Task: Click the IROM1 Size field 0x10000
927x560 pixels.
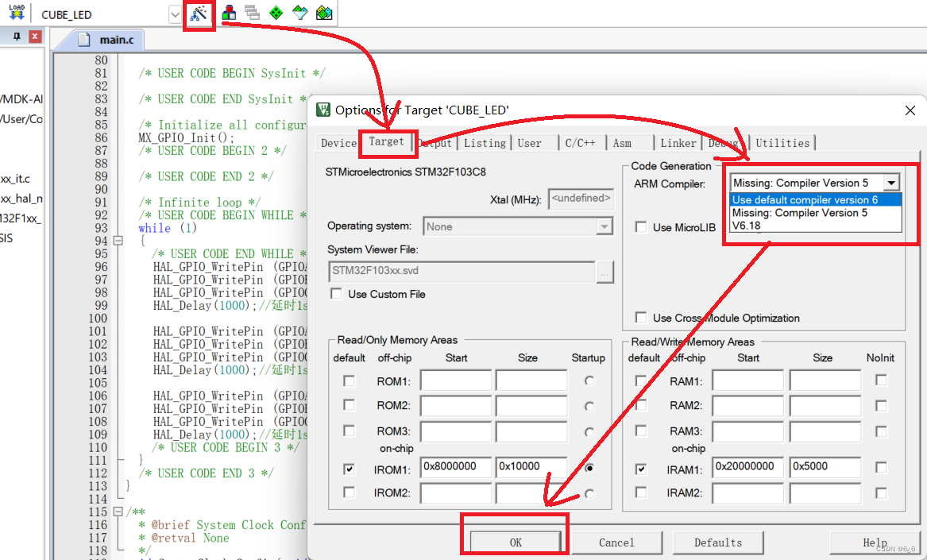Action: [x=531, y=466]
